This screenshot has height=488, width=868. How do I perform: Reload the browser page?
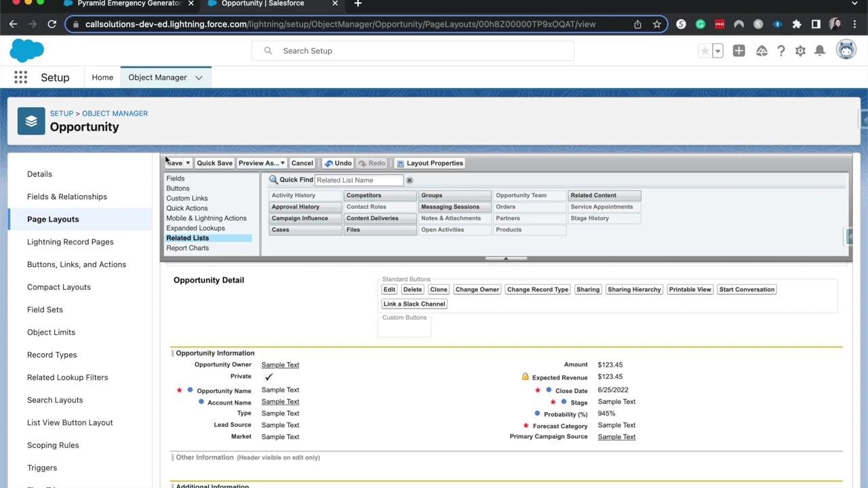52,24
